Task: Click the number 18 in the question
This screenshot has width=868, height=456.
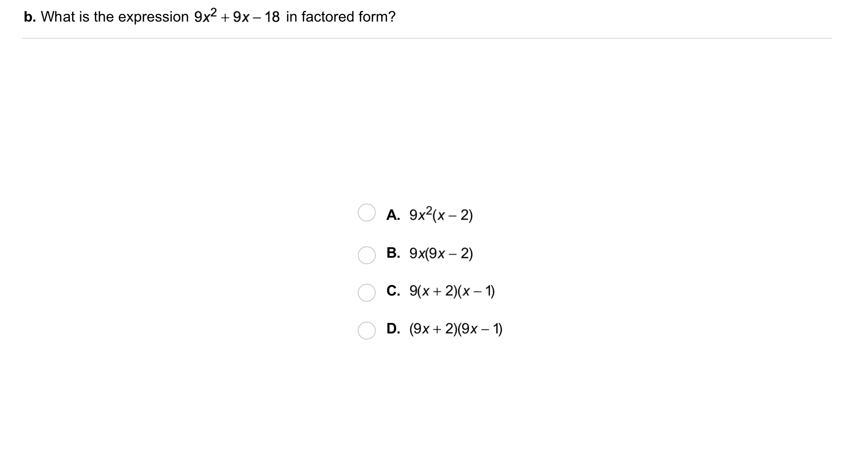Action: tap(272, 17)
